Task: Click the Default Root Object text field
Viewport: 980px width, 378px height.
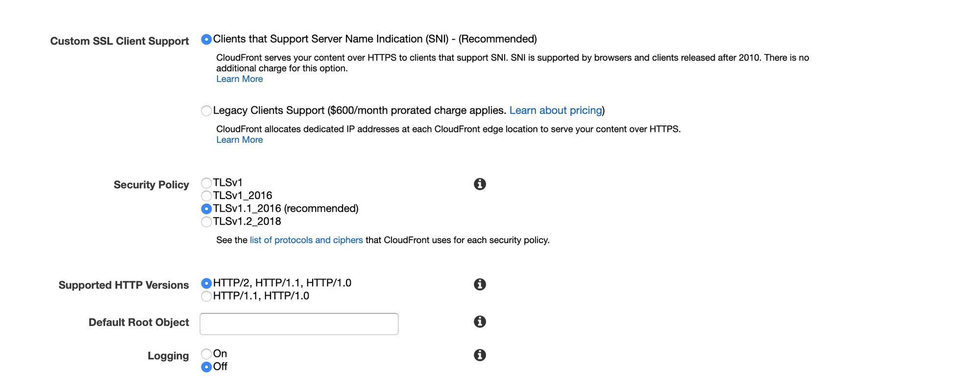Action: [x=299, y=324]
